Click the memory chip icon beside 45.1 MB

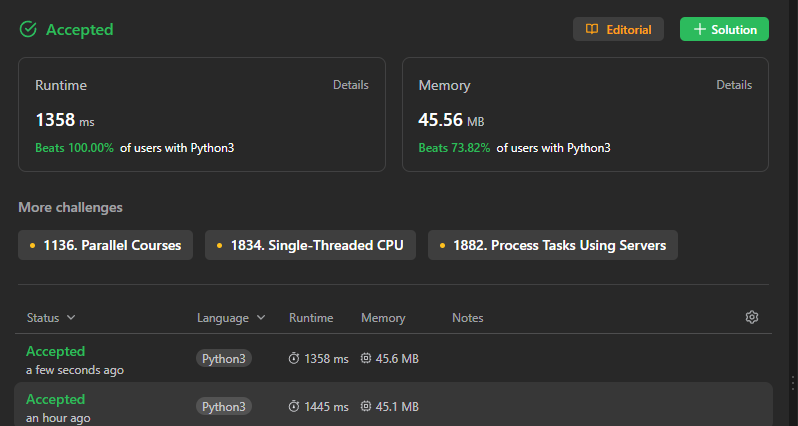click(x=366, y=407)
